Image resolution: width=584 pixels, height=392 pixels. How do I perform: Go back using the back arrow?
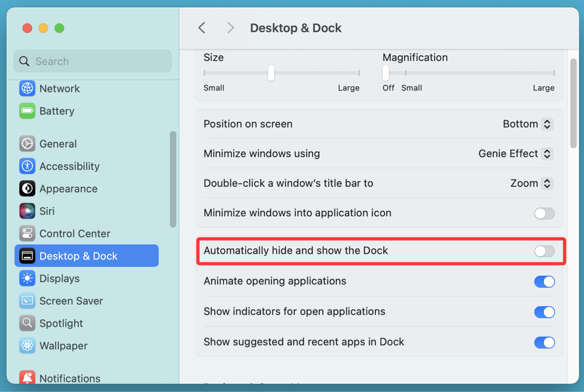pyautogui.click(x=201, y=27)
